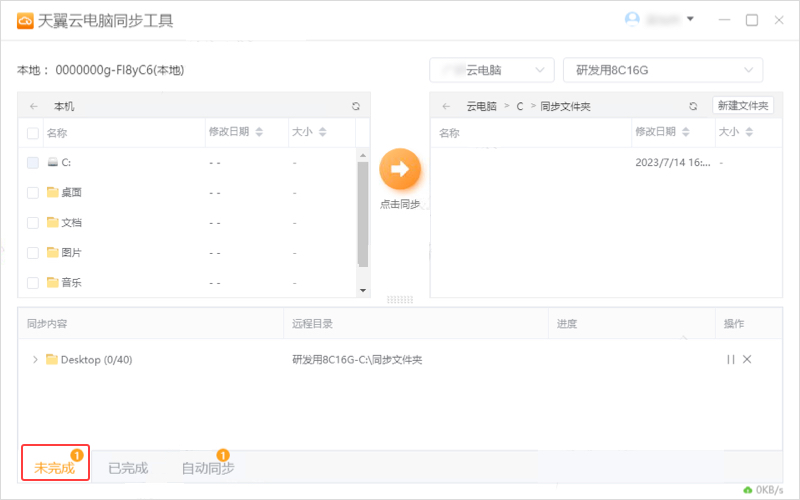Cancel the Desktop sync task
Viewport: 800px width, 500px height.
[747, 359]
